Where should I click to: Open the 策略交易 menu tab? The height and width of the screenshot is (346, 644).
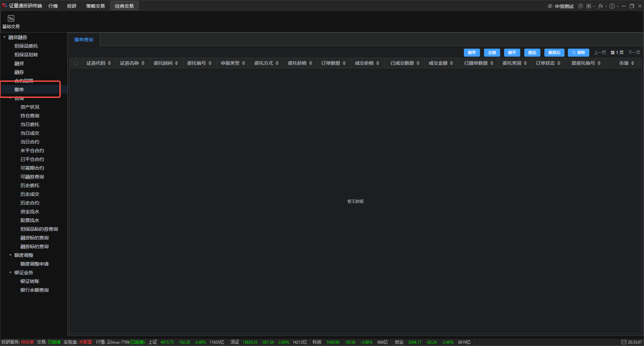pyautogui.click(x=95, y=6)
